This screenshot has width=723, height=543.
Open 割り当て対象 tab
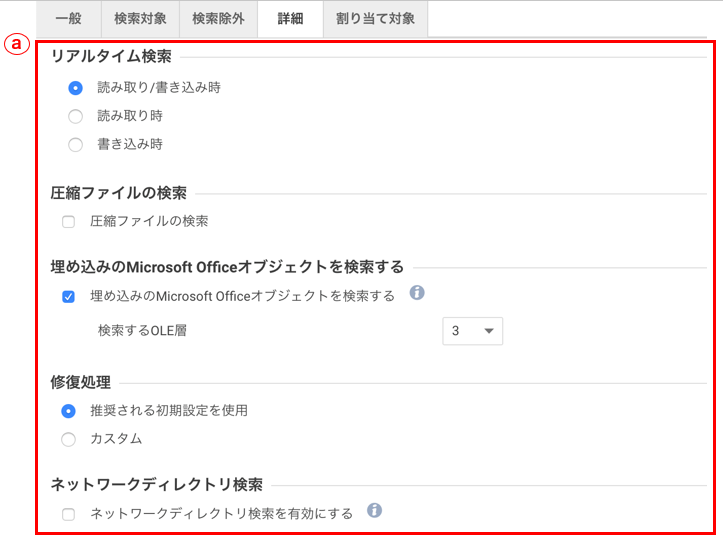pos(375,18)
